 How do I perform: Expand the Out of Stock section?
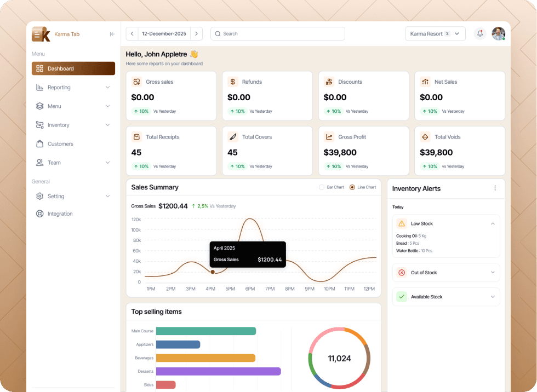click(493, 273)
